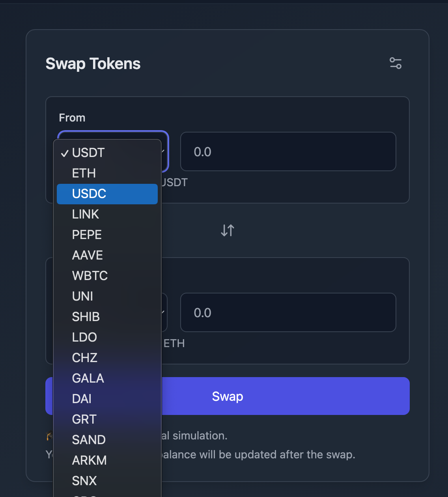Pick LINK from the token dropdown
The image size is (448, 497).
[x=86, y=214]
